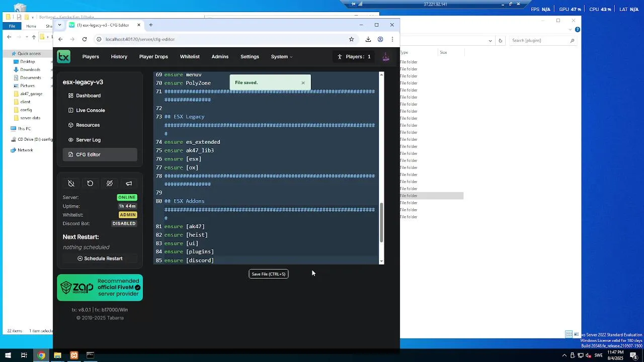
Task: Open Live Console in the sidebar
Action: (100, 110)
